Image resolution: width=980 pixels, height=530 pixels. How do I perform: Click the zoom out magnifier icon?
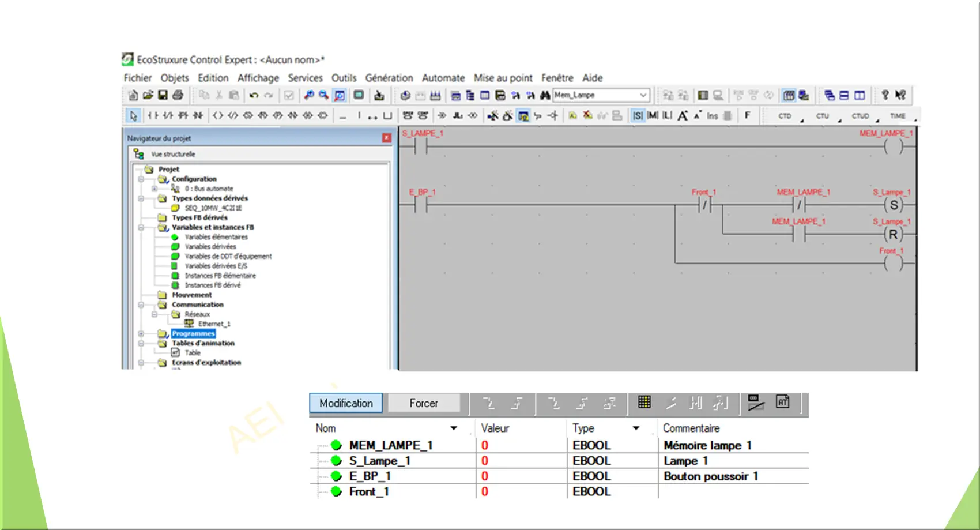[x=324, y=95]
